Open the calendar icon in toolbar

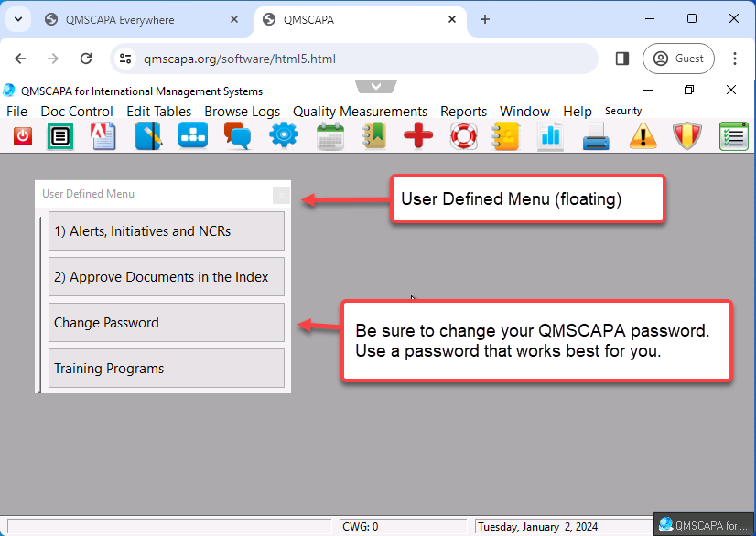[x=330, y=137]
